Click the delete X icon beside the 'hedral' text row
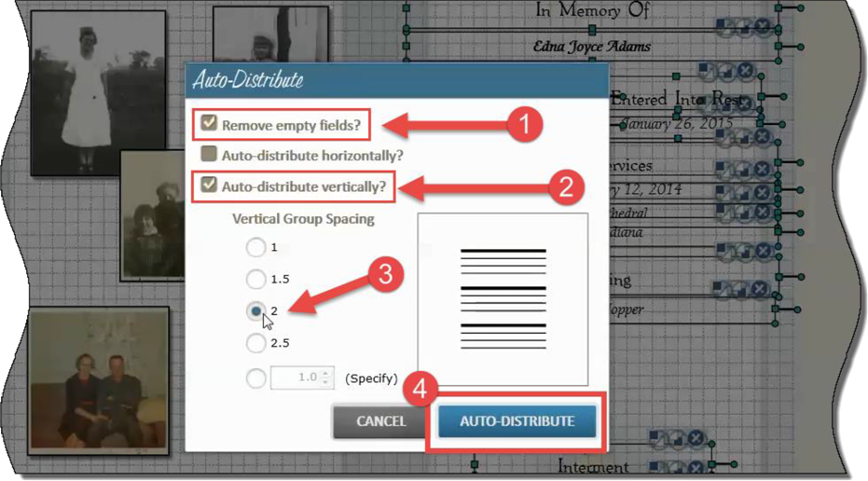The image size is (868, 481). coord(763,212)
